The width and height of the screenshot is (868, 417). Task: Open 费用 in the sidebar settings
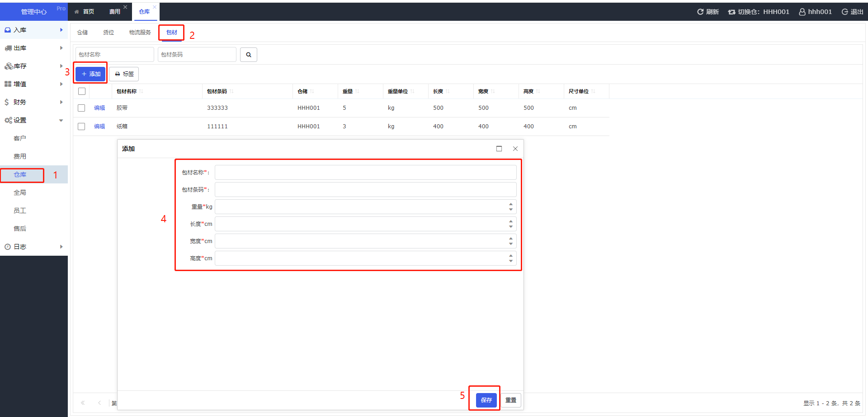coord(34,156)
